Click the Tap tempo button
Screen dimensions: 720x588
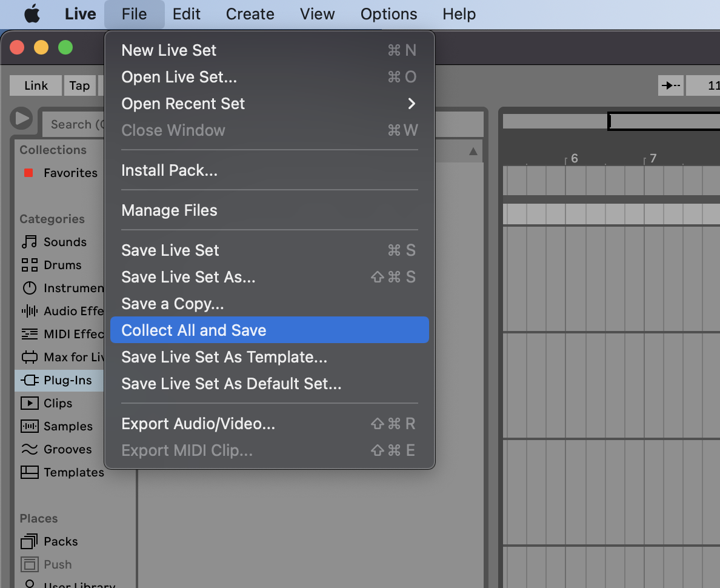80,85
